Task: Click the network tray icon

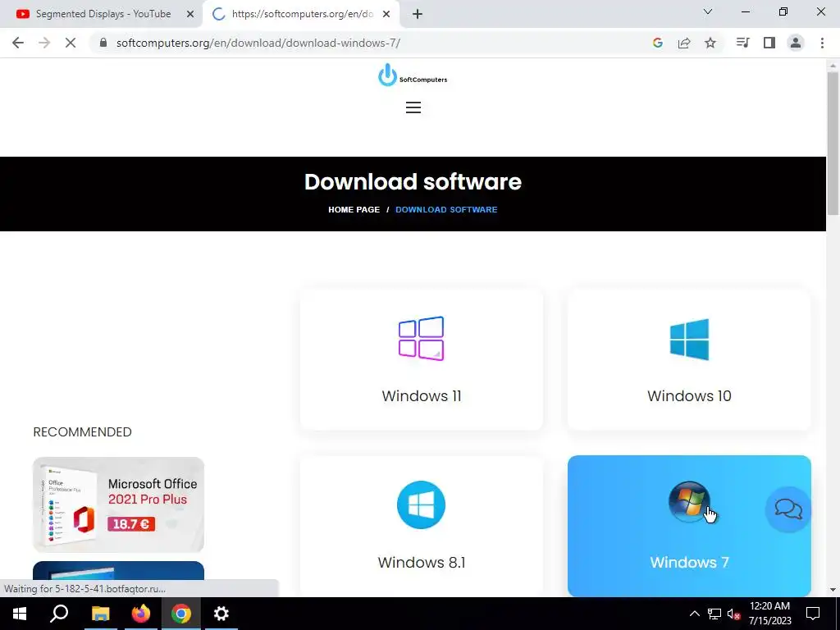Action: pyautogui.click(x=714, y=614)
